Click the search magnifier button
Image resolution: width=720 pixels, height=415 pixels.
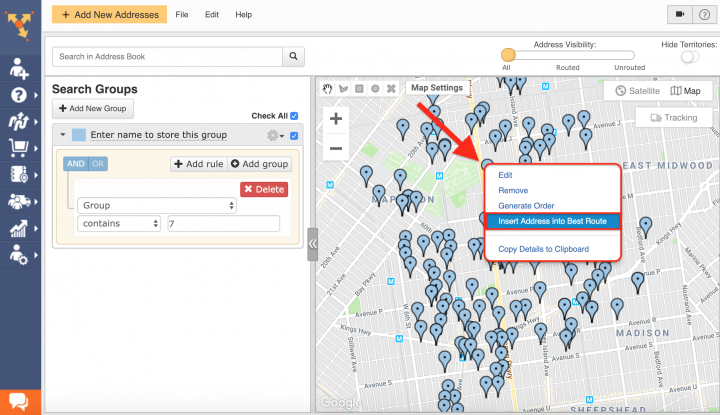(293, 56)
